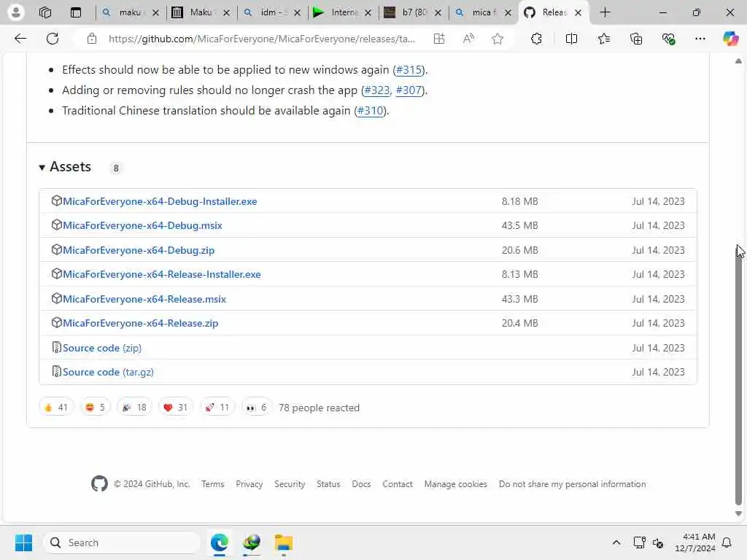Click the address bar URL field
Screen dimensions: 747x560
[x=262, y=39]
